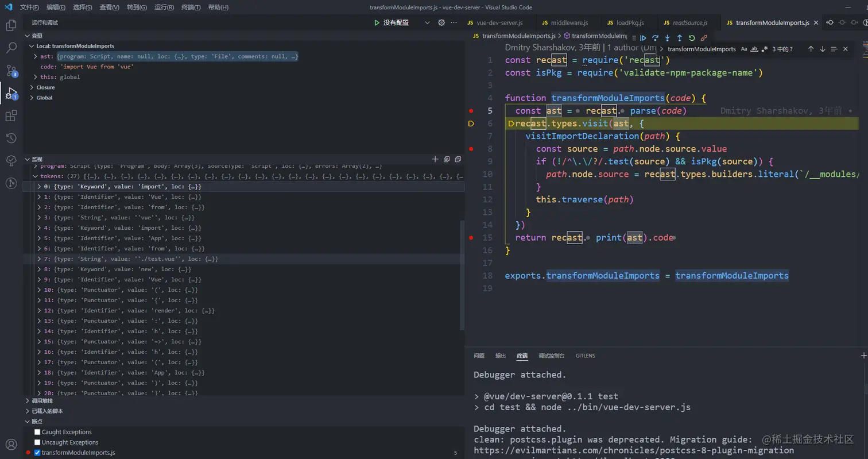Screen dimensions: 868x459
Task: Open the postcss-8-plugin-migration URL in terminal
Action: click(x=634, y=450)
